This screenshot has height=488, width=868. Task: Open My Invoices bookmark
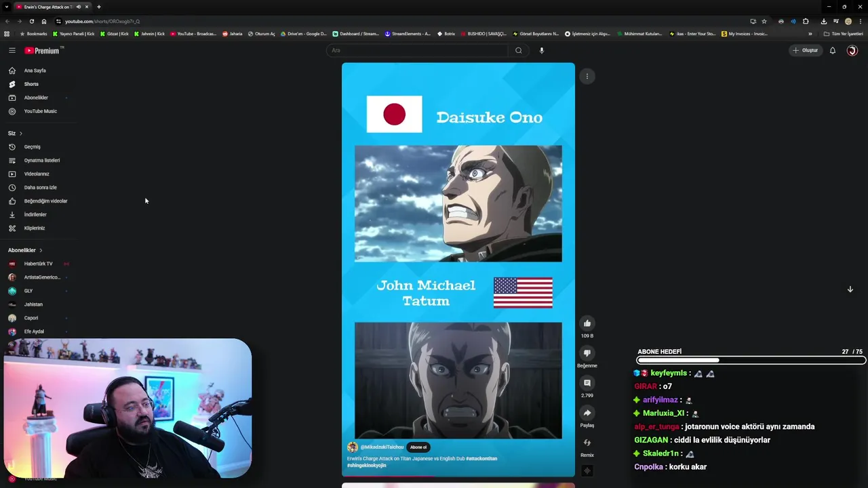pos(745,34)
